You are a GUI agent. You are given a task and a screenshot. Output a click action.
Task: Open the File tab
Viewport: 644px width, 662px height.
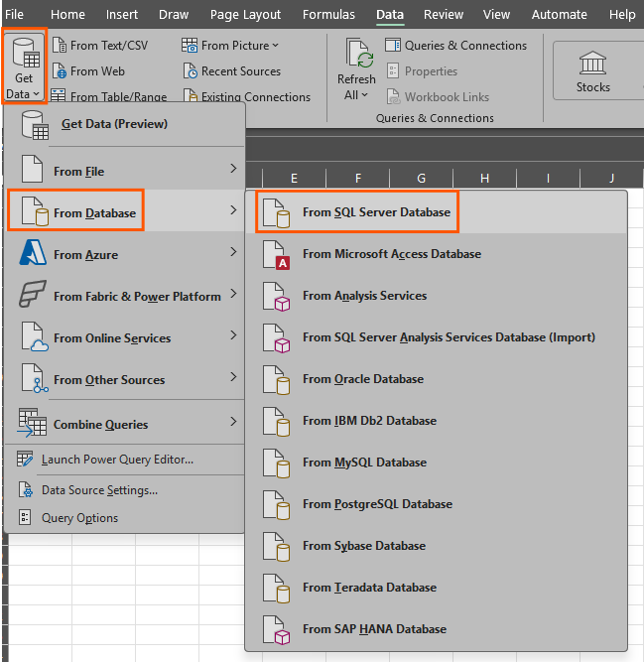14,14
